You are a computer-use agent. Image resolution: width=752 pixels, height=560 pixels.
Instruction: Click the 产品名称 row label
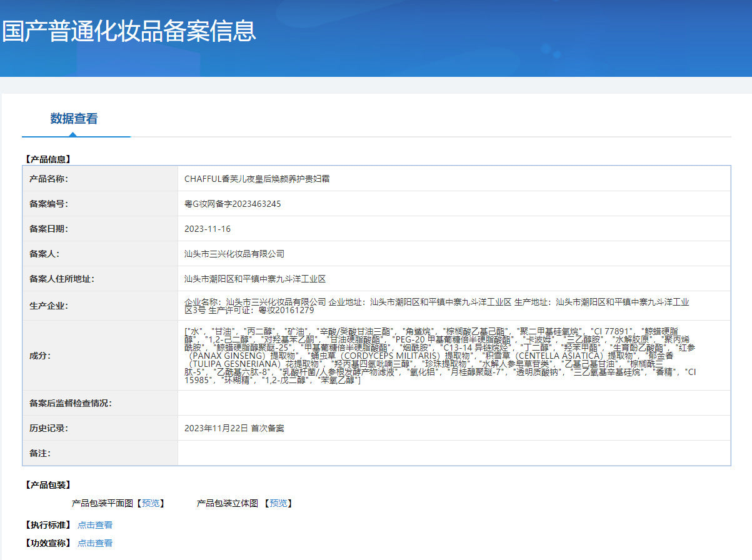(49, 179)
